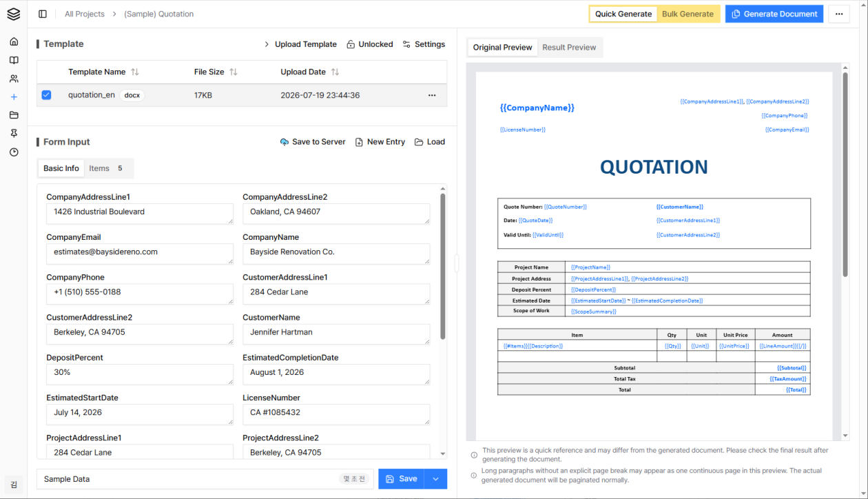Sort by File Size column
The width and height of the screenshot is (868, 499).
point(234,72)
